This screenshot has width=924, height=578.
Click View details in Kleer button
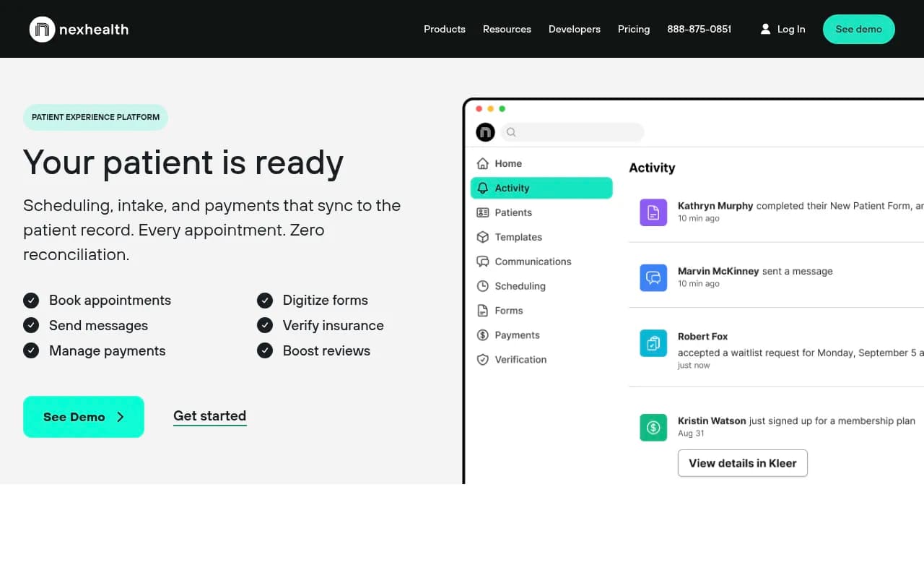coord(743,463)
